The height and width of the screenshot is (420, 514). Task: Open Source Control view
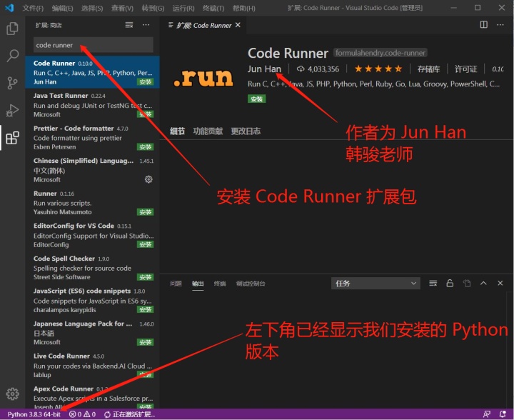[x=12, y=83]
